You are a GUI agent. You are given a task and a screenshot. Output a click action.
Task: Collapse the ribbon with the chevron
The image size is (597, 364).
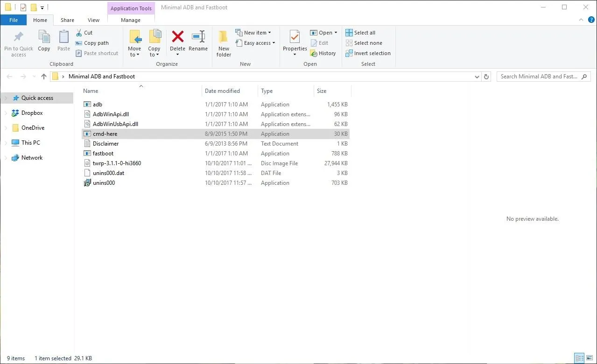click(581, 20)
